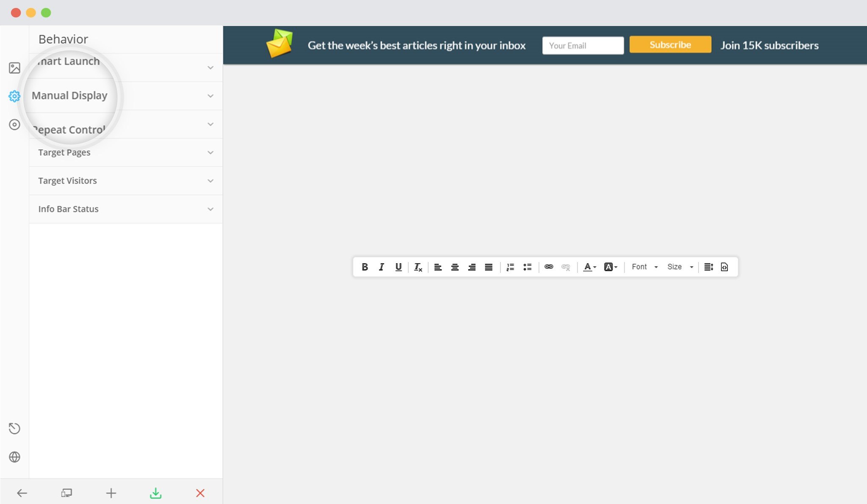Open the text color picker

coord(590,267)
